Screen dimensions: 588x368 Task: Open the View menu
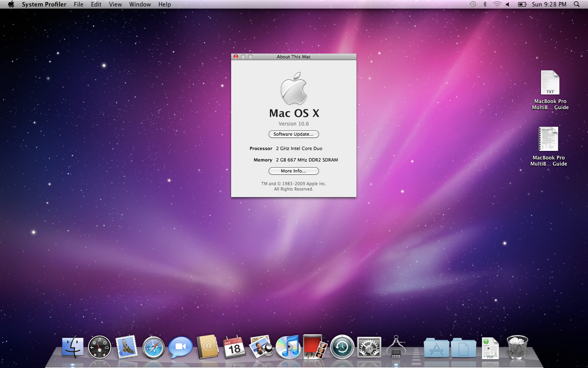tap(116, 4)
